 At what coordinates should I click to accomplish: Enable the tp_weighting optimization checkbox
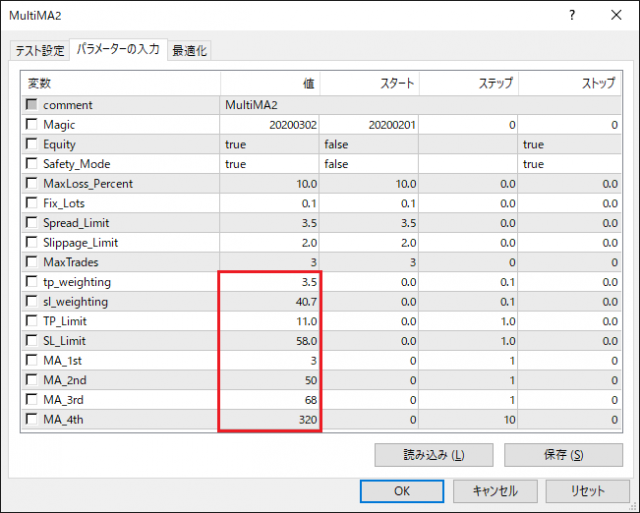click(x=31, y=281)
